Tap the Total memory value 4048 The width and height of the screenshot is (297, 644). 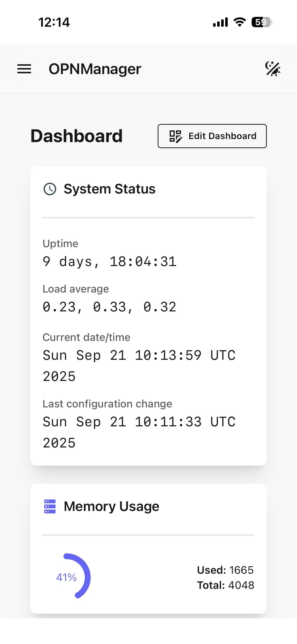[241, 585]
